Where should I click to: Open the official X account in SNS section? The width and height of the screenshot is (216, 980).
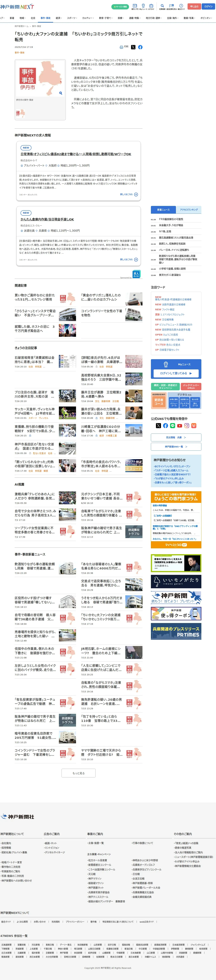pyautogui.click(x=158, y=426)
